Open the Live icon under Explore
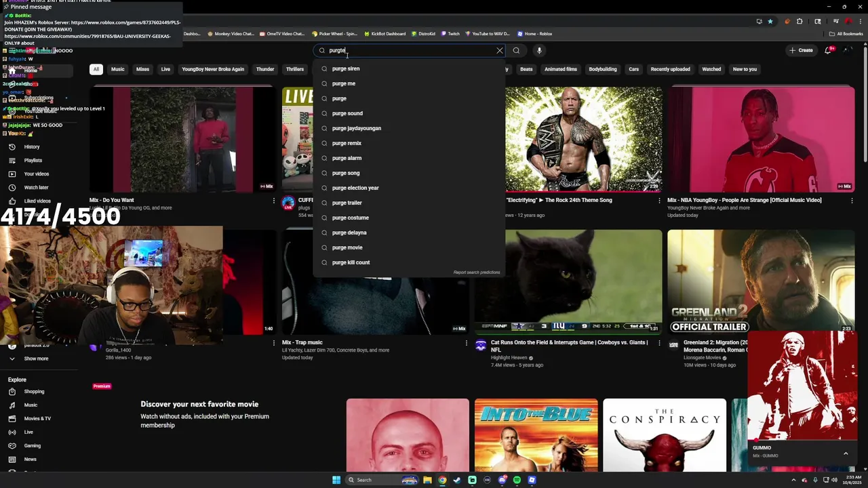The height and width of the screenshot is (488, 868). [x=12, y=432]
